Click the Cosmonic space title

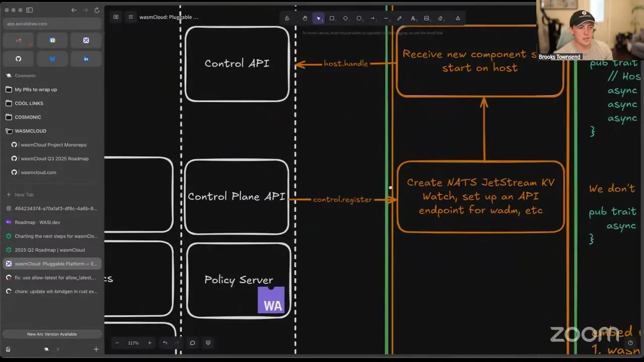25,76
